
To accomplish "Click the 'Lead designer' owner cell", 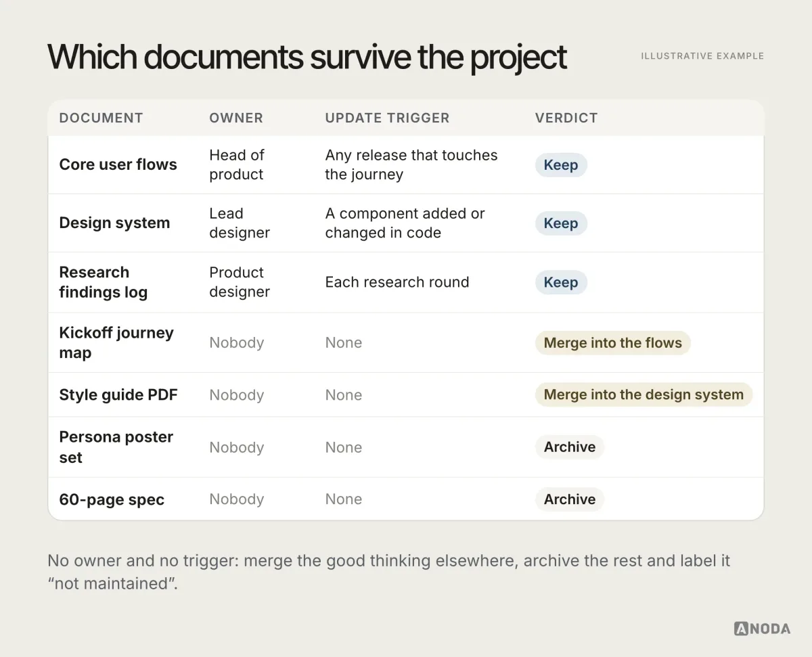I will coord(240,223).
